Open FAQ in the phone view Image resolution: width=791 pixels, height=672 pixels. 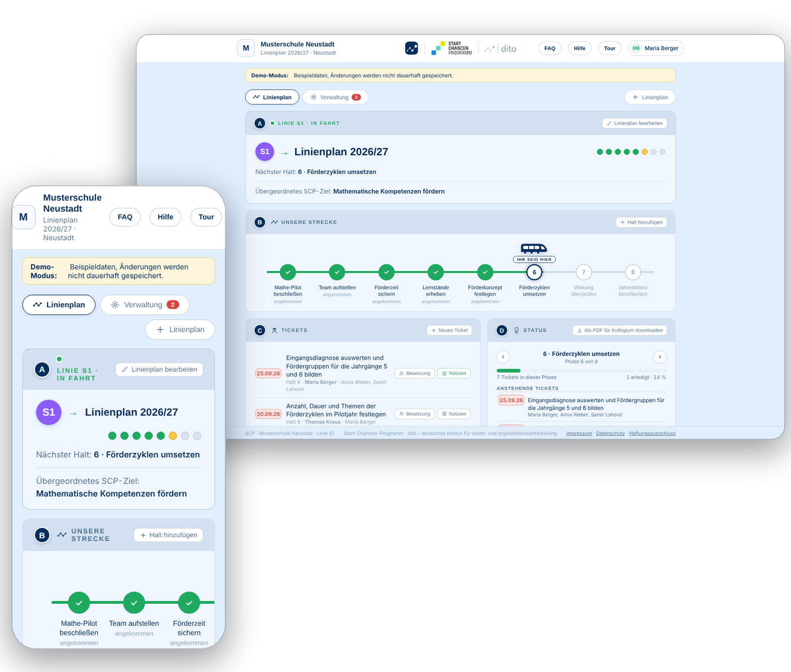(x=125, y=217)
